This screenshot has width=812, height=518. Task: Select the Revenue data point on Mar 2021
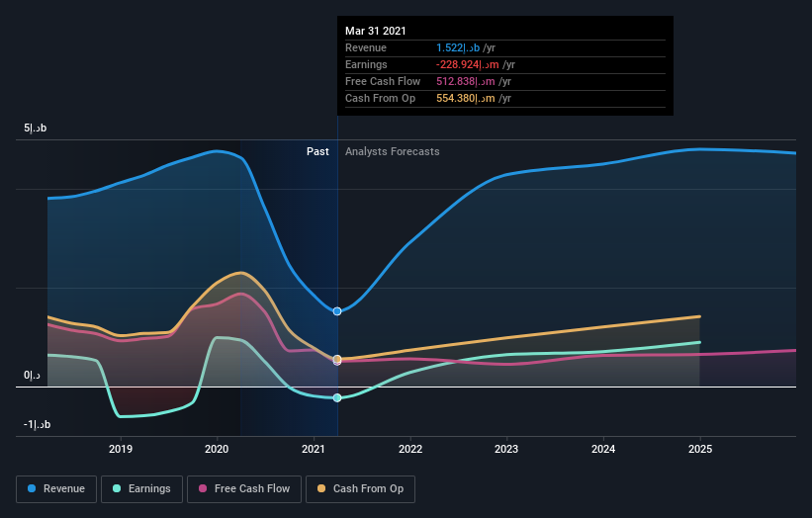pos(337,311)
